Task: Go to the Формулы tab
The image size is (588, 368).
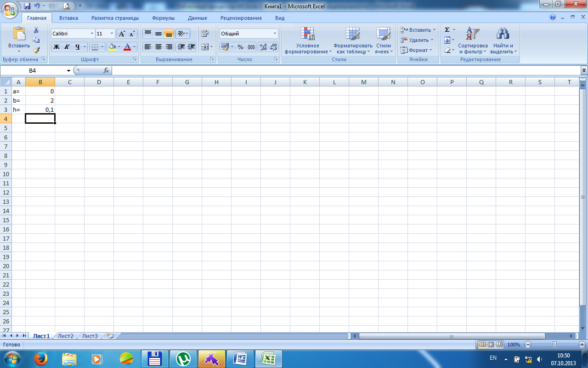Action: pos(163,18)
